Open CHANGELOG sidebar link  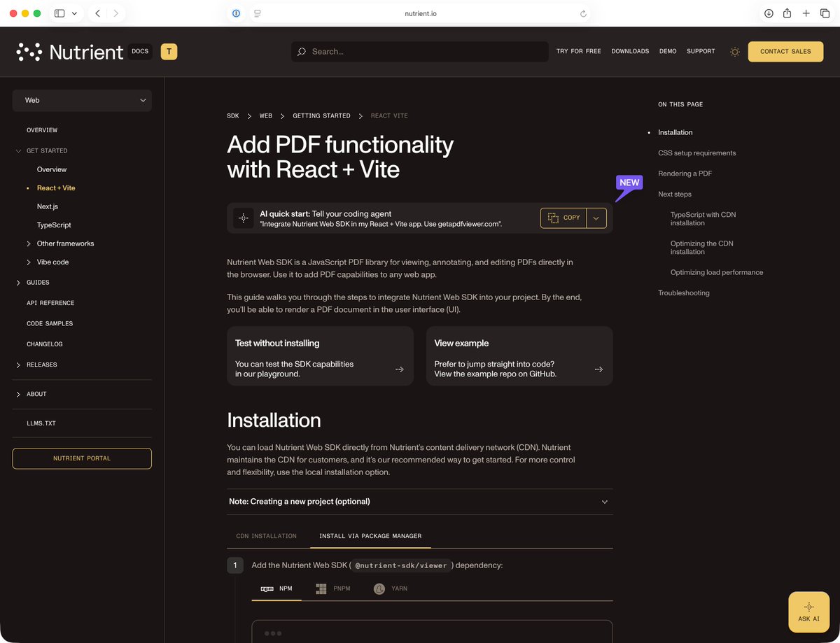45,344
